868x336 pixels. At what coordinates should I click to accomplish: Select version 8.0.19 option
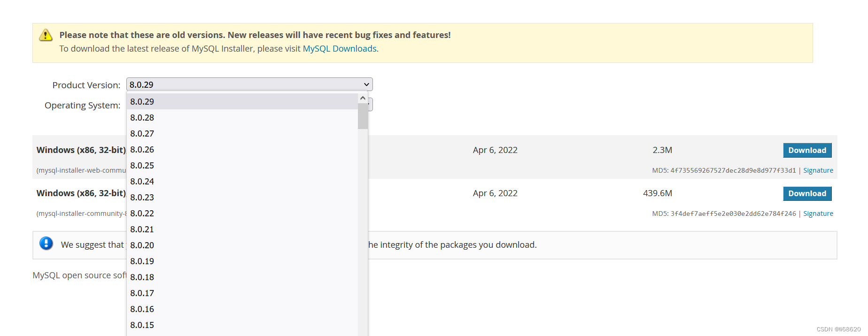[x=242, y=261]
